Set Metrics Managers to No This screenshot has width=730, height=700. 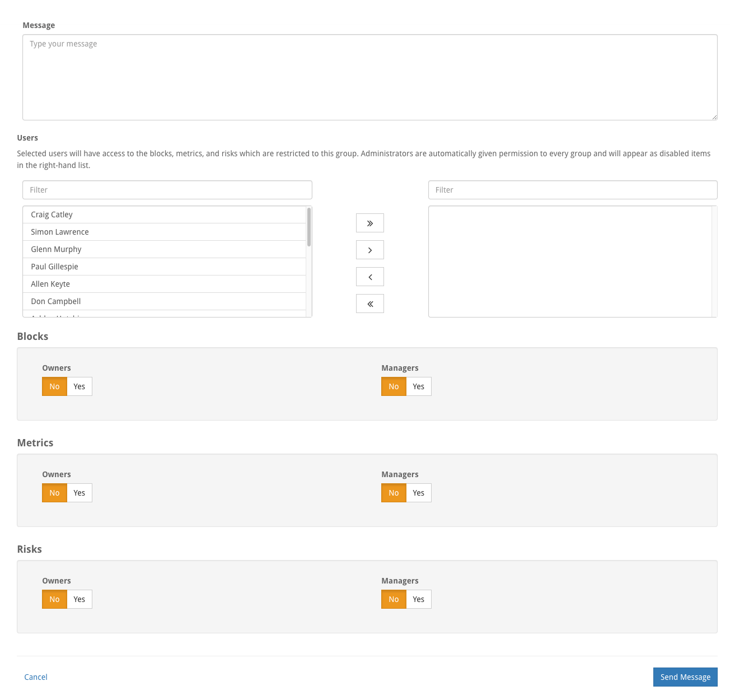click(x=394, y=493)
